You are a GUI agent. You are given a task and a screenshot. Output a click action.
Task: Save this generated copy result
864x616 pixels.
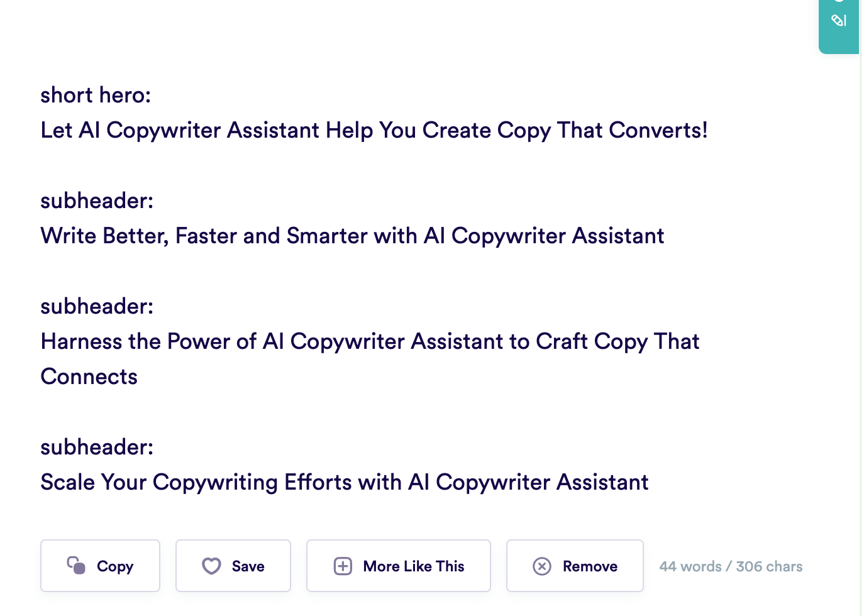tap(233, 566)
